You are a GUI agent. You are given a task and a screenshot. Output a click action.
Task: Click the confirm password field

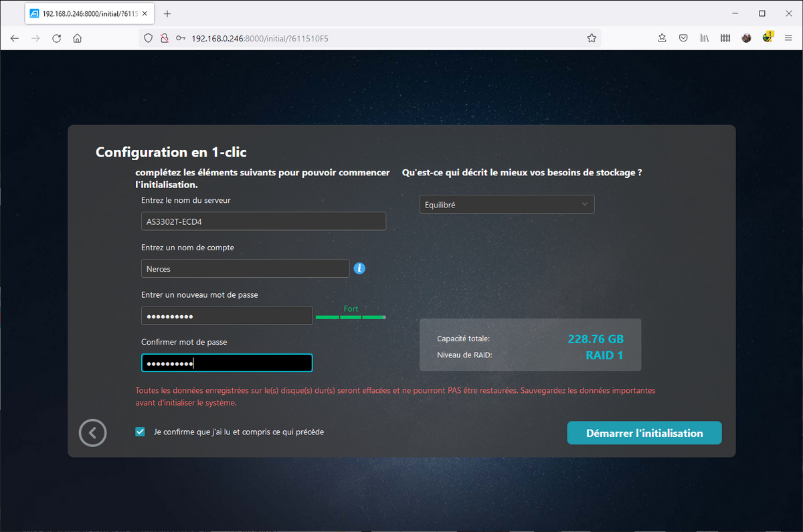click(x=227, y=363)
